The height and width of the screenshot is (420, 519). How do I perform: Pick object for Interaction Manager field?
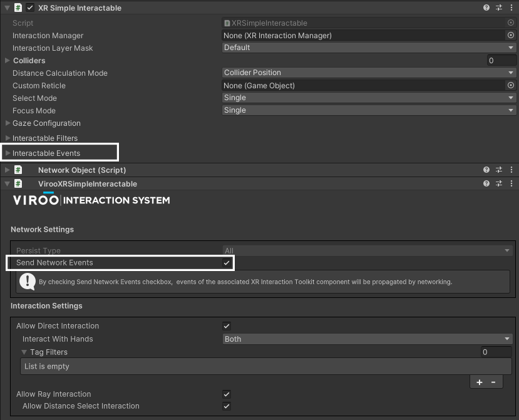pyautogui.click(x=510, y=36)
